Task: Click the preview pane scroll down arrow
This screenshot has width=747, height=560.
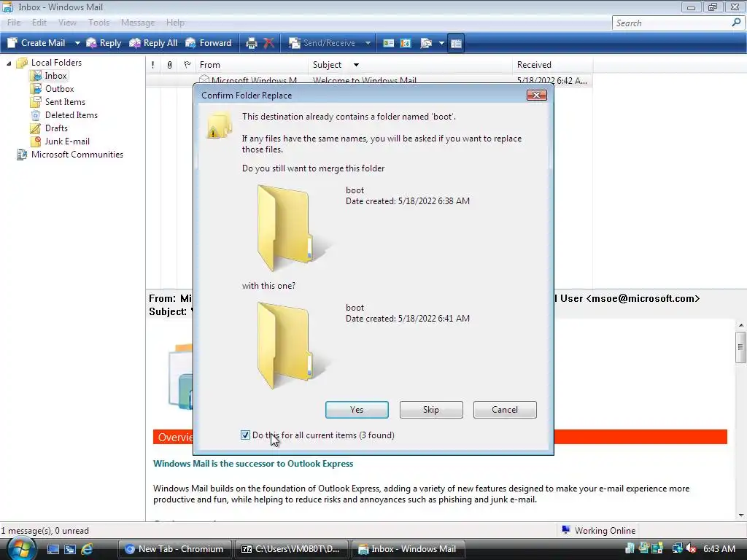Action: click(741, 516)
